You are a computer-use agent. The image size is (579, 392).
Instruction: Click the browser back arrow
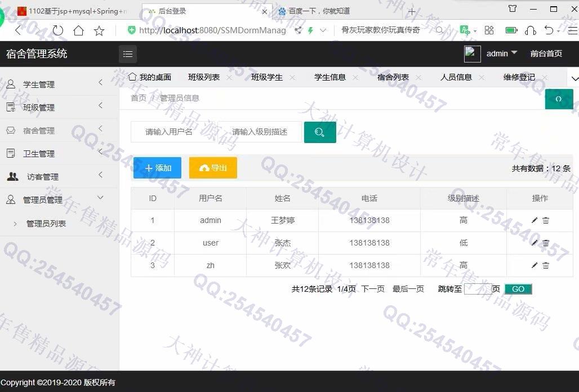(17, 30)
